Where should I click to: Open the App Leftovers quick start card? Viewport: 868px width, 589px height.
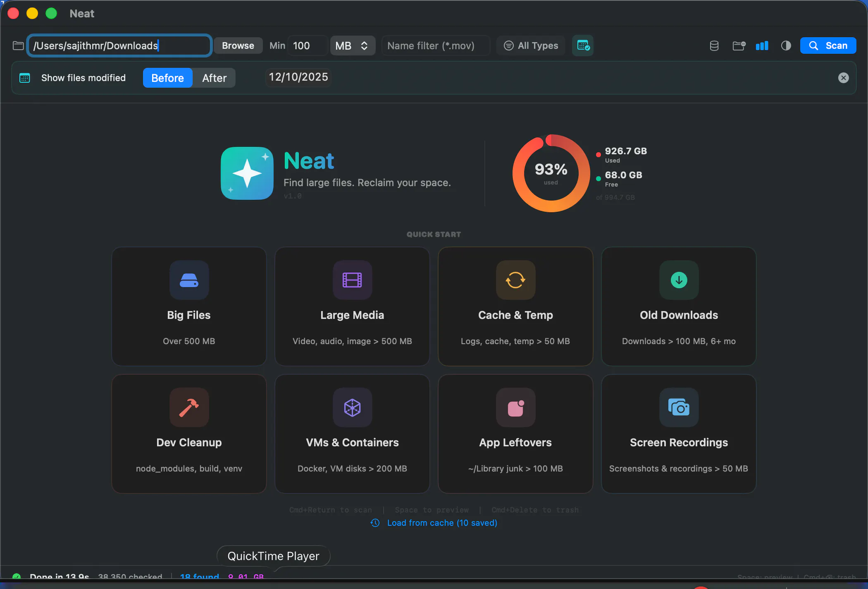pyautogui.click(x=515, y=433)
